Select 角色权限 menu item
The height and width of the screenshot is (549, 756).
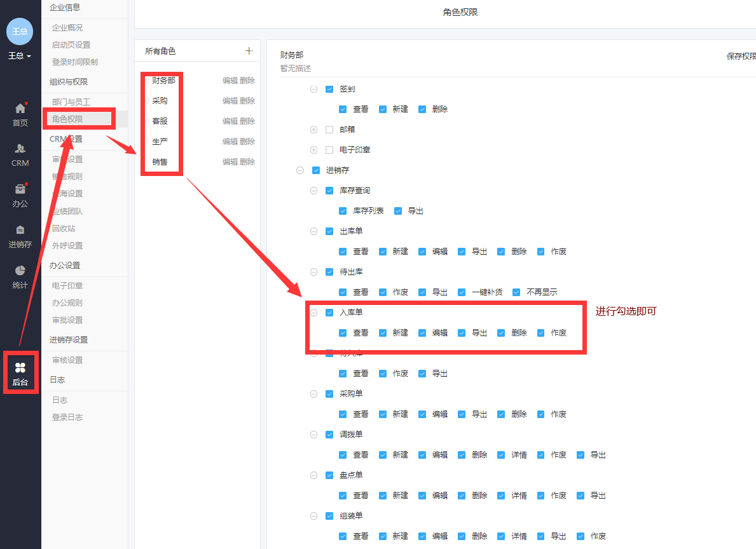[x=67, y=119]
